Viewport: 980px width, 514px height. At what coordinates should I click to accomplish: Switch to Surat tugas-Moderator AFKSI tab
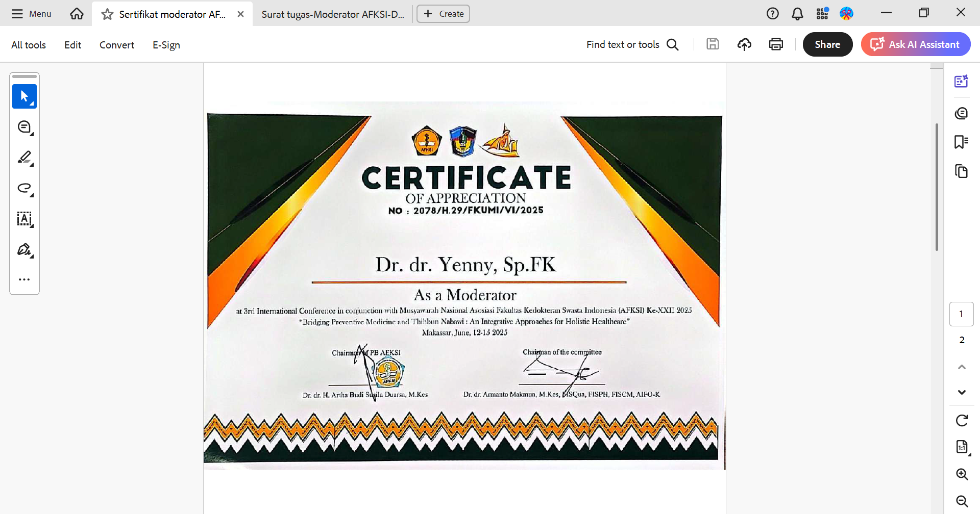[x=333, y=14]
